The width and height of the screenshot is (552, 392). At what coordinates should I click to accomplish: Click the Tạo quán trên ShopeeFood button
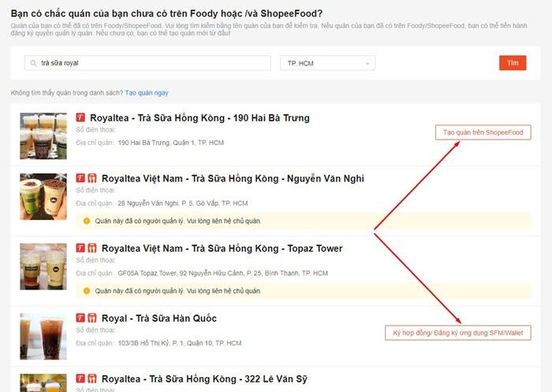click(483, 133)
